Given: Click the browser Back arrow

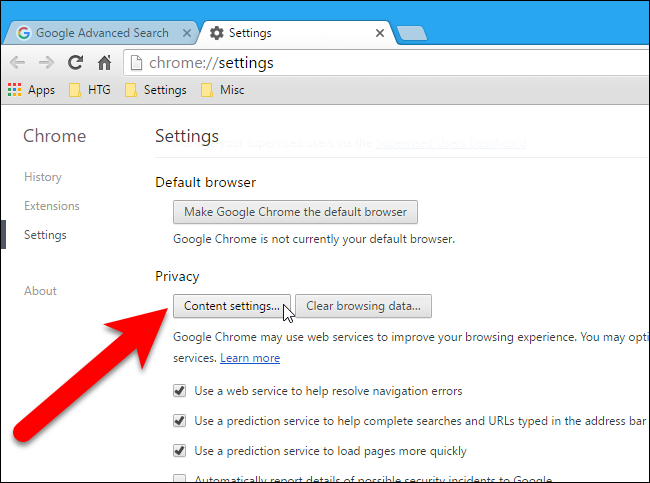Looking at the screenshot, I should [x=18, y=63].
